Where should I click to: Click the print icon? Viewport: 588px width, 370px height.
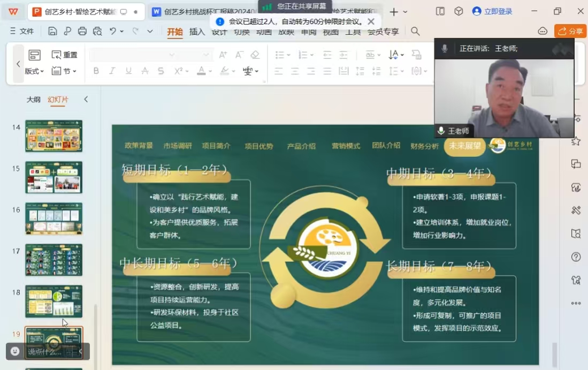[x=82, y=31]
